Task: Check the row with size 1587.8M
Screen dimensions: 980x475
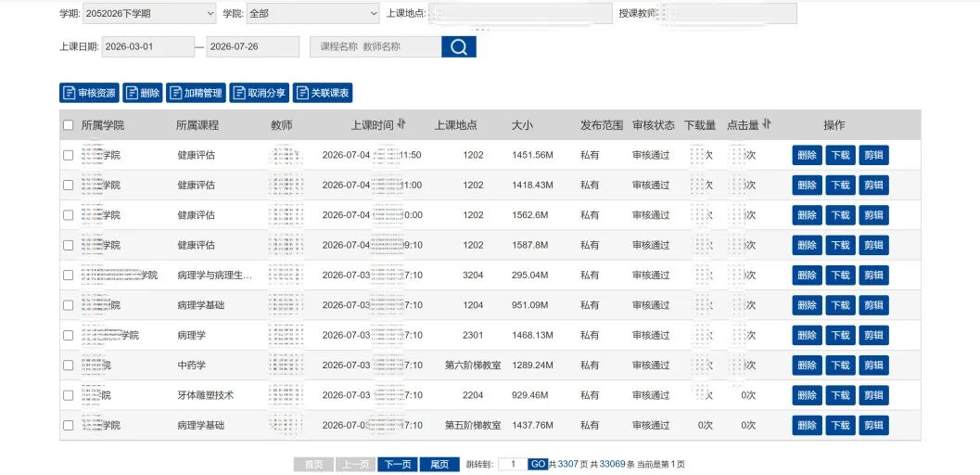Action: (x=68, y=245)
